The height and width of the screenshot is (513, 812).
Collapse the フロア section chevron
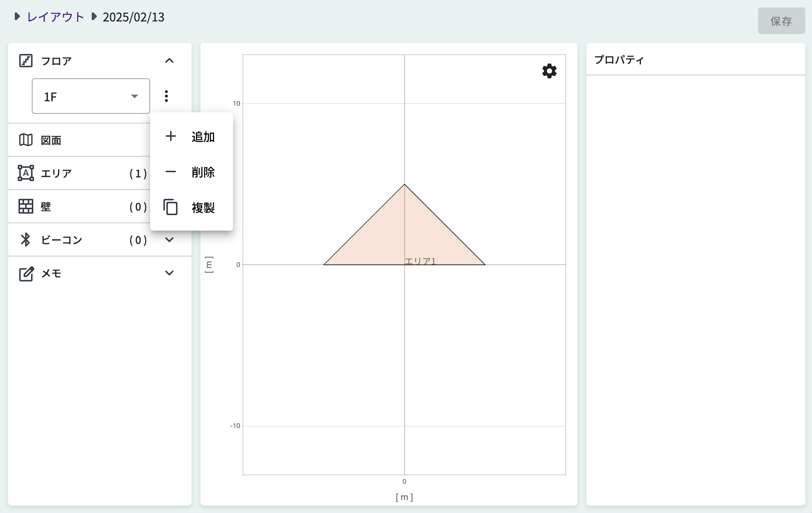click(169, 61)
